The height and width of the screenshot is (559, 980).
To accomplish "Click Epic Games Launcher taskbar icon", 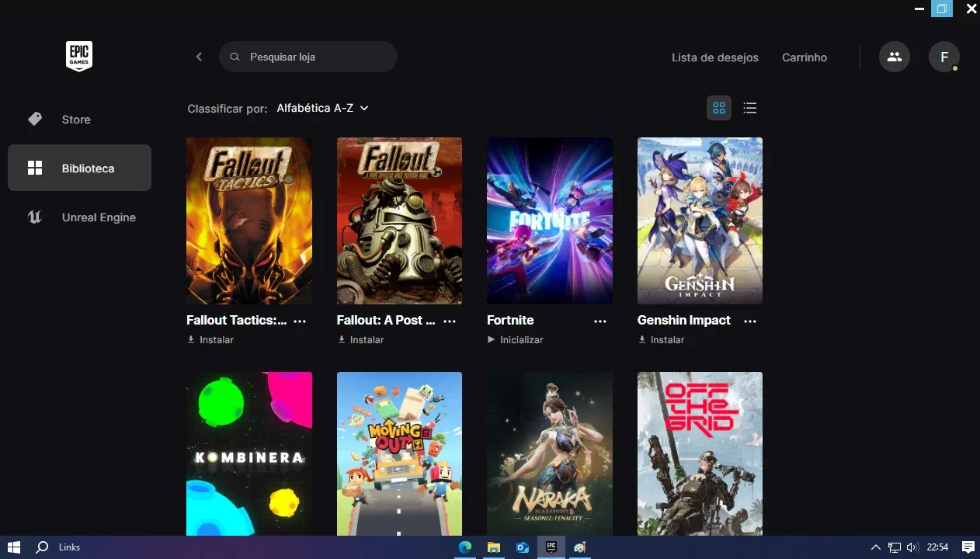I will (551, 547).
